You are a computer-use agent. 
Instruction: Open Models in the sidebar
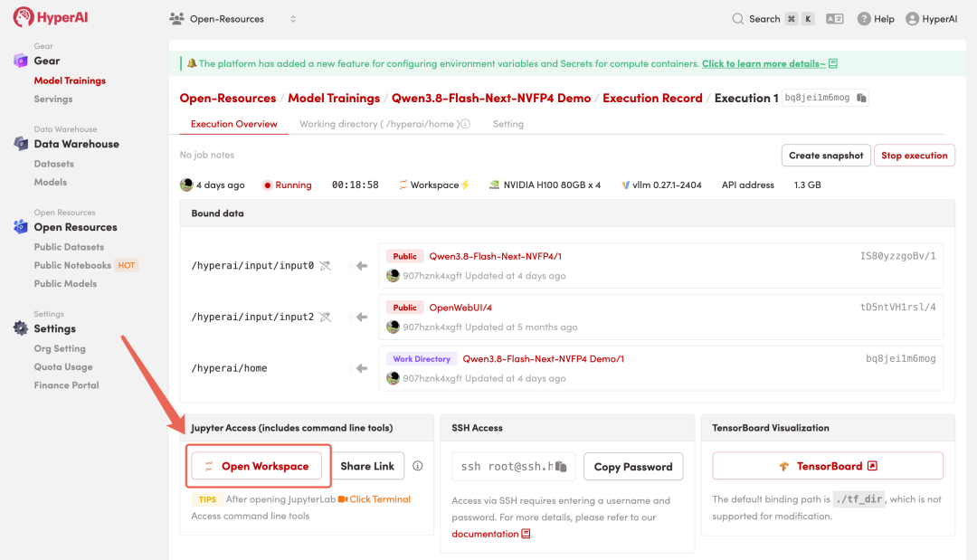point(51,182)
